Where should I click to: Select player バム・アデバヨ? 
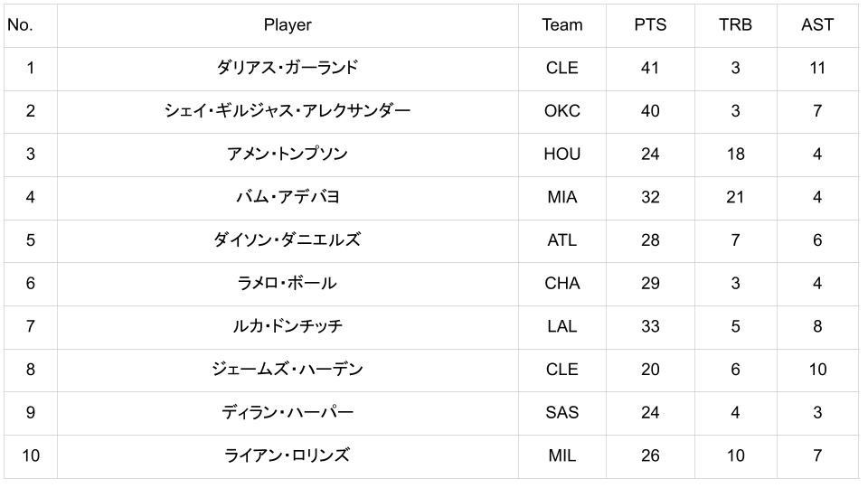(288, 197)
